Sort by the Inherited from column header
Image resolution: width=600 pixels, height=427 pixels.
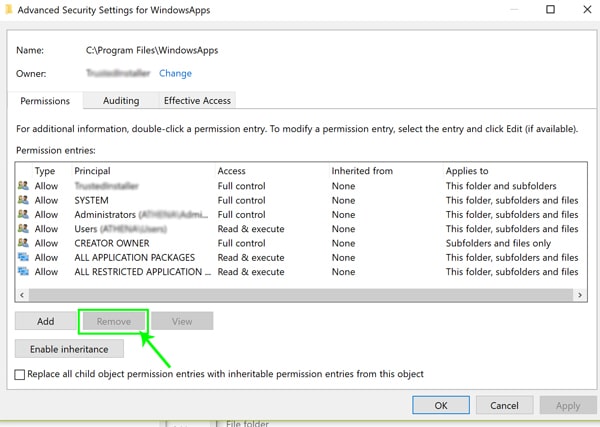pos(362,171)
